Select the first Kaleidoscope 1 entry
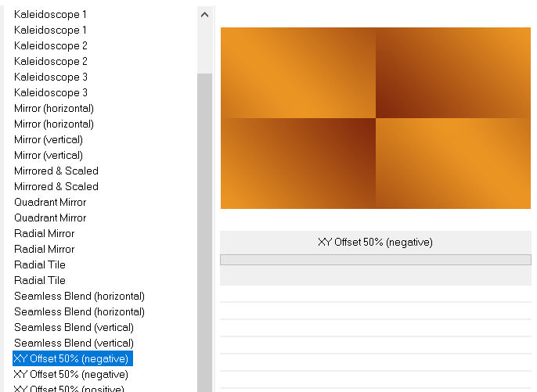The height and width of the screenshot is (392, 537). pos(50,14)
